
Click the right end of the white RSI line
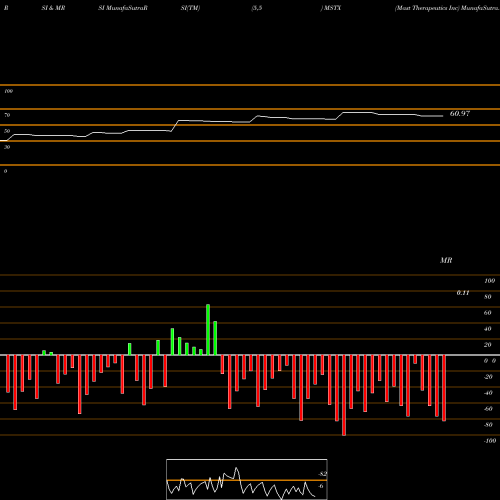click(x=443, y=116)
